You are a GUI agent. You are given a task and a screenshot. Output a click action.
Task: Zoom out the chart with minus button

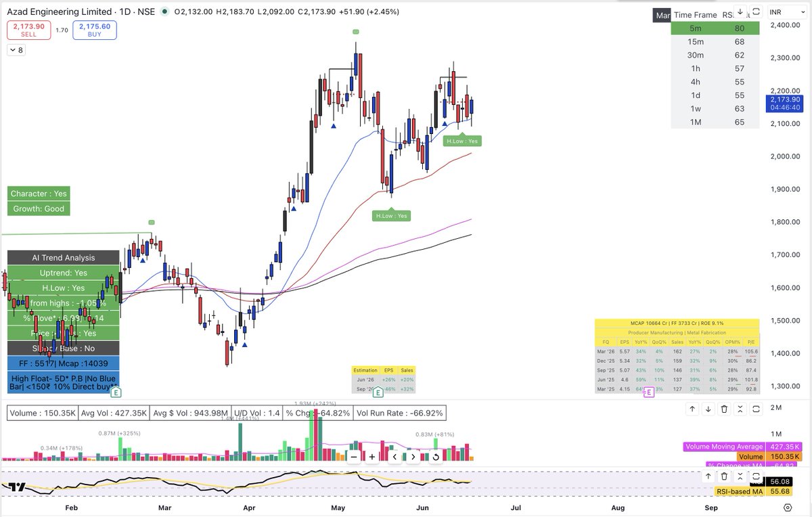353,457
